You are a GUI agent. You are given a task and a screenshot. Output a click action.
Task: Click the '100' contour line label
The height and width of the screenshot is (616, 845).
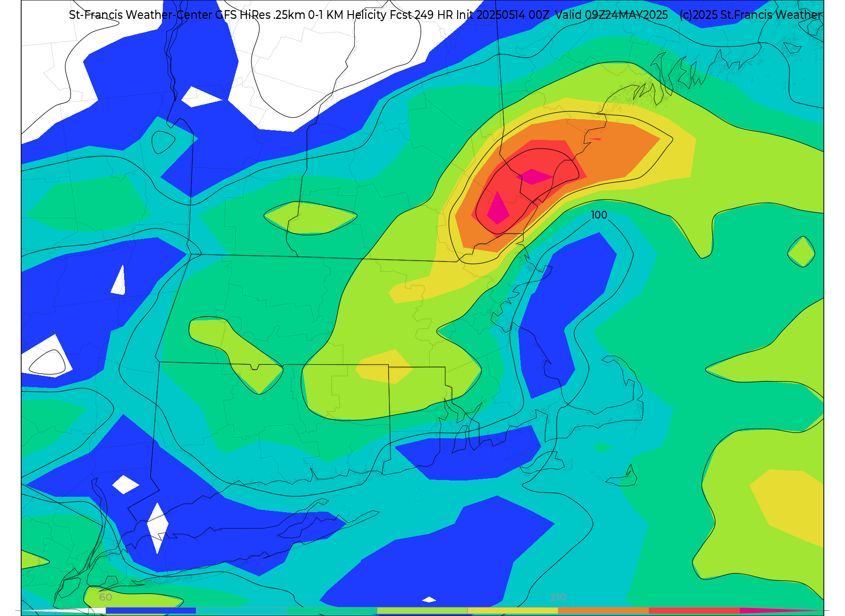(x=599, y=215)
